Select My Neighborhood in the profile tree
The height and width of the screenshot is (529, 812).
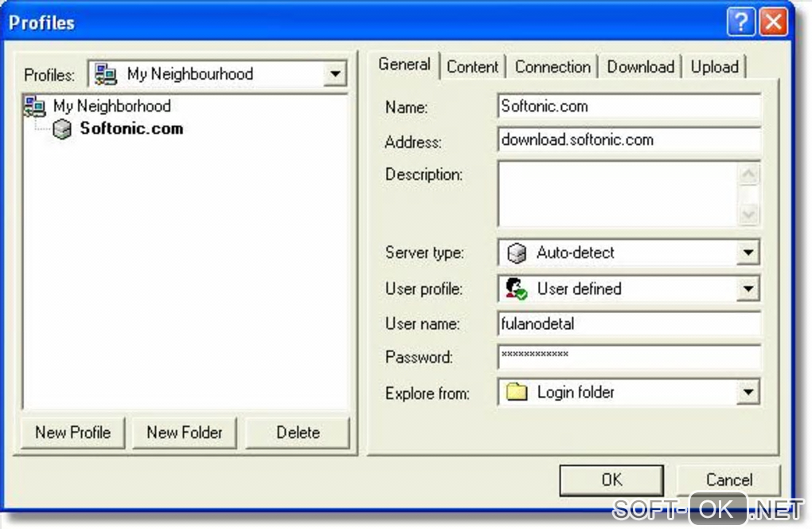pyautogui.click(x=112, y=106)
